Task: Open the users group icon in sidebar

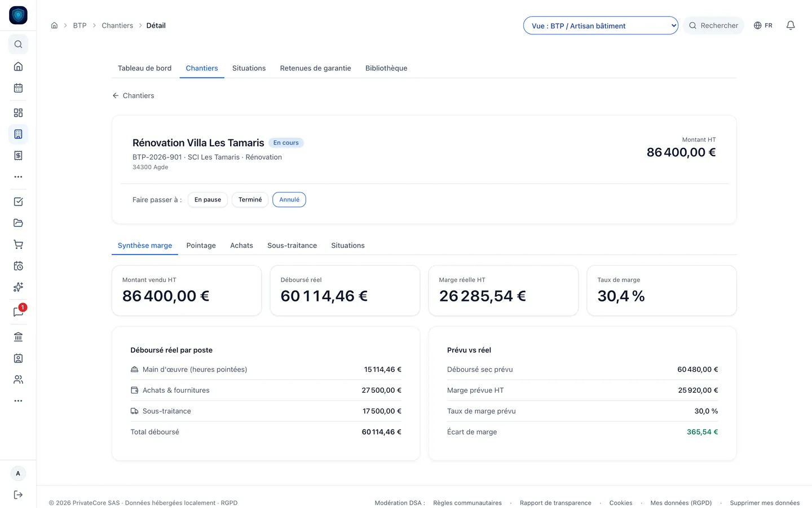Action: [x=18, y=380]
